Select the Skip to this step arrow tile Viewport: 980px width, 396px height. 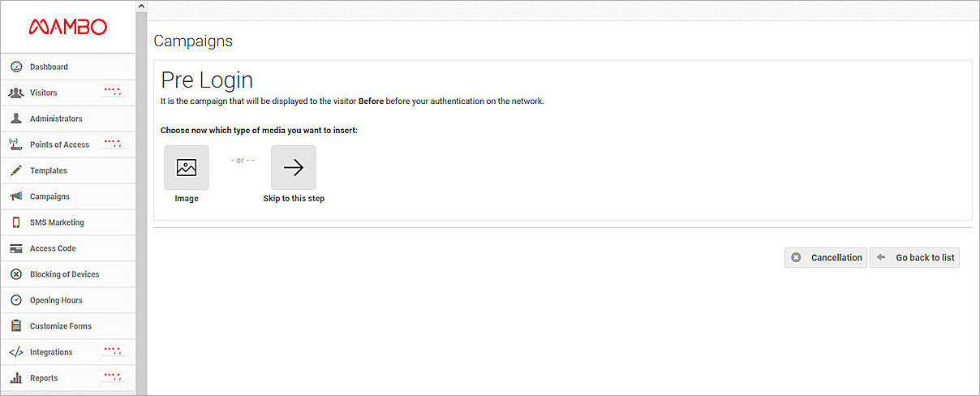coord(294,168)
